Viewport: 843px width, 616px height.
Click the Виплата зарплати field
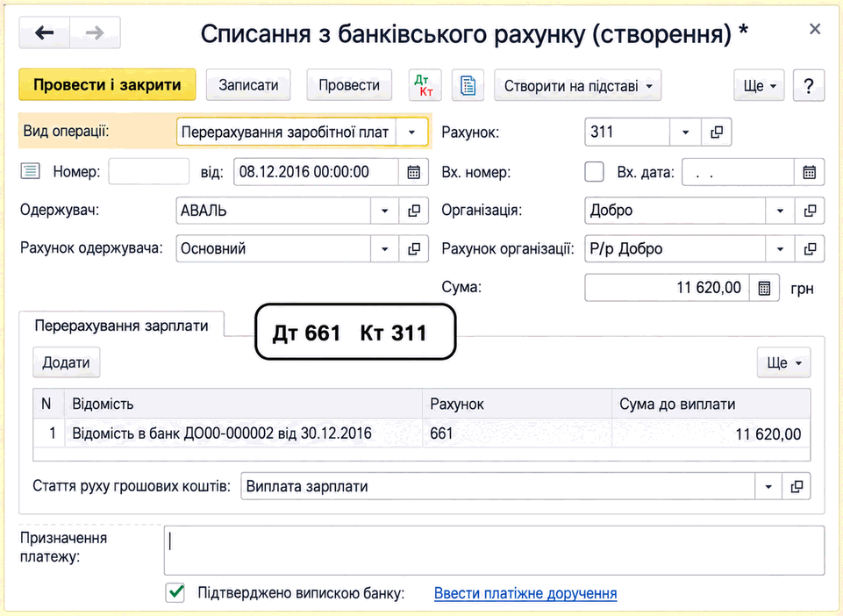[x=498, y=486]
